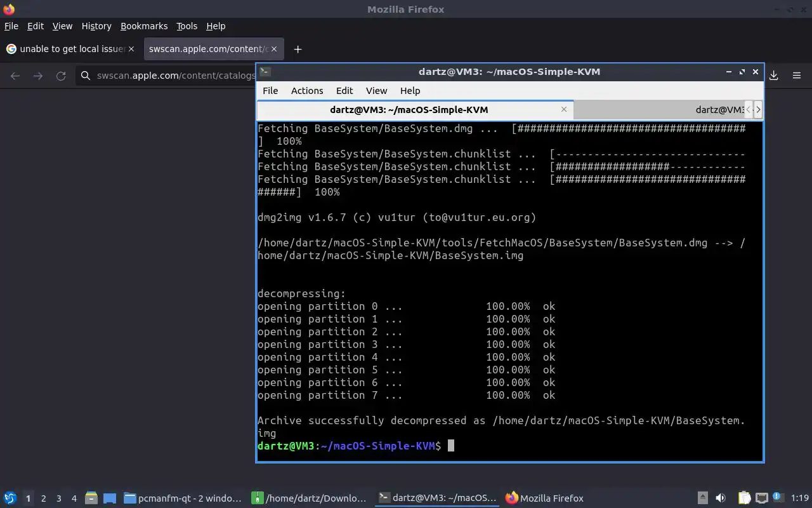
Task: Click the Firefox logo in title bar
Action: 9,9
